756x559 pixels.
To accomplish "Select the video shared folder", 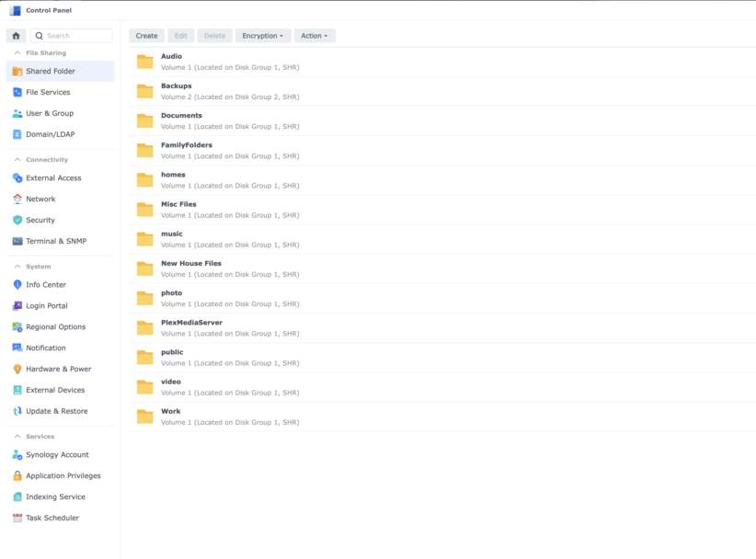I will 442,387.
